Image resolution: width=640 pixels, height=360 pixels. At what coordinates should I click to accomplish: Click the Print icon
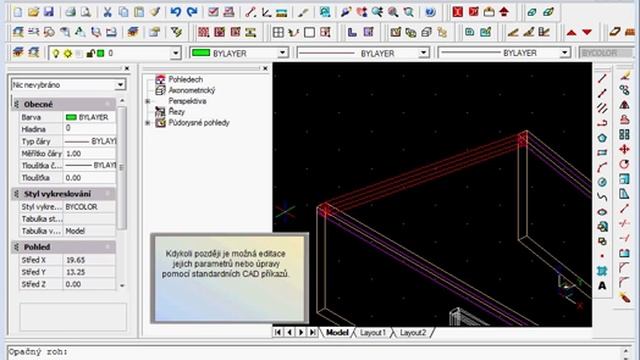click(x=71, y=12)
